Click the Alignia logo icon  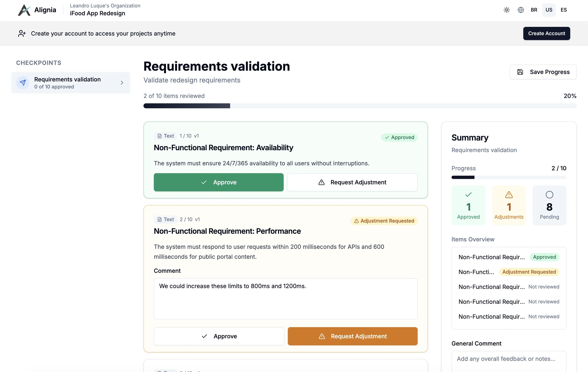point(24,10)
